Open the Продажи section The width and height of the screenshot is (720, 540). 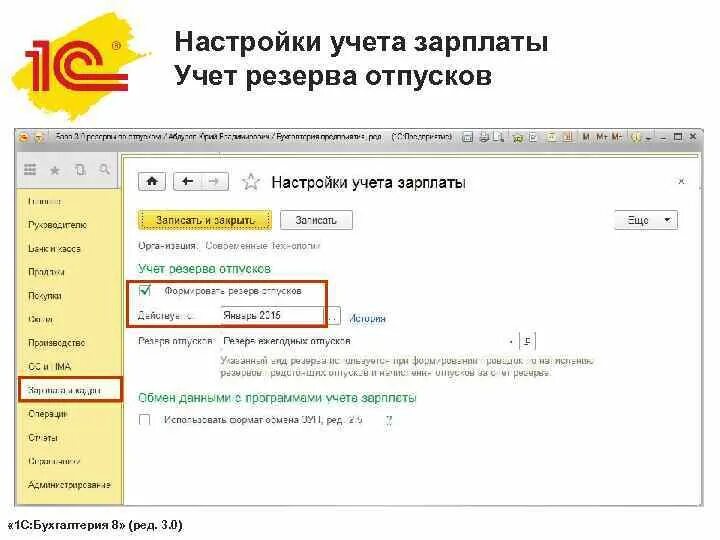coord(46,272)
